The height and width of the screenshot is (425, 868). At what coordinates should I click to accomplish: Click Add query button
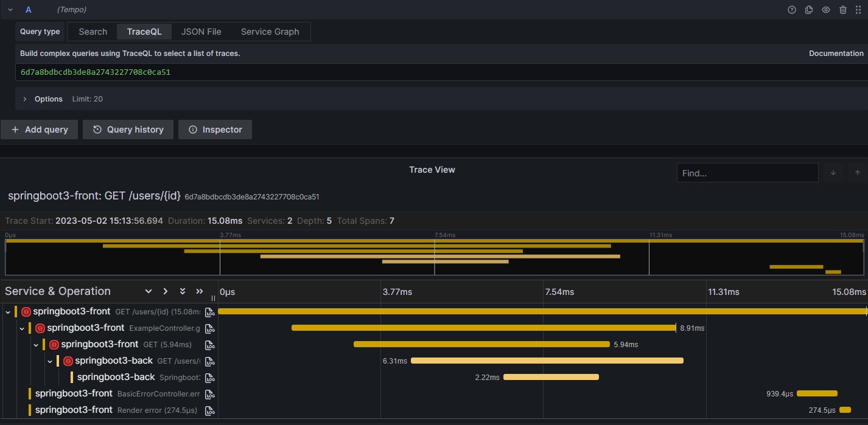(x=40, y=130)
